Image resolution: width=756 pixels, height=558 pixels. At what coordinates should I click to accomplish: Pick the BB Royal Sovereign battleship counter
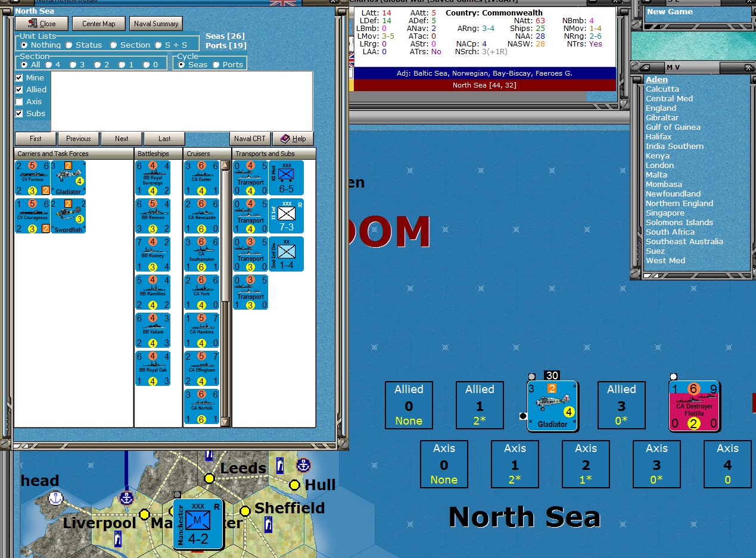pos(153,178)
